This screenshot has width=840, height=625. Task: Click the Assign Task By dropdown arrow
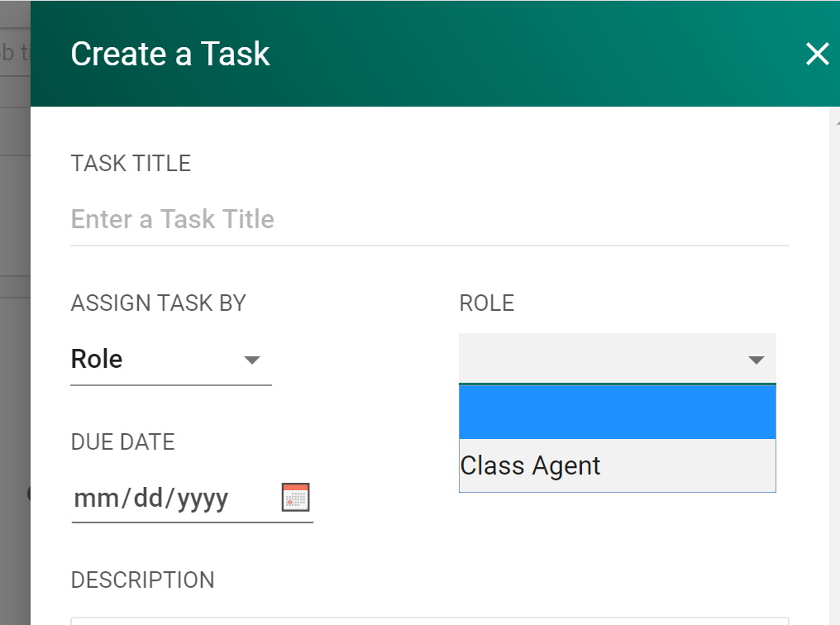[x=252, y=360]
